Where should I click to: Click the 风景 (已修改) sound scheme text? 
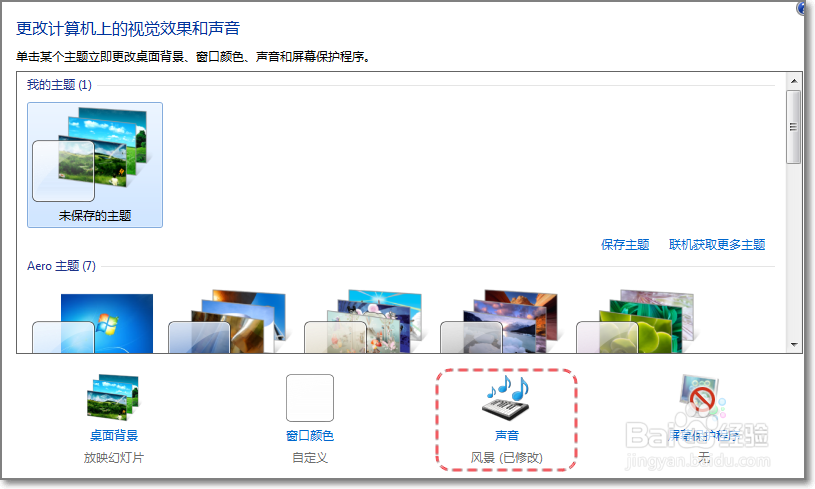[507, 458]
